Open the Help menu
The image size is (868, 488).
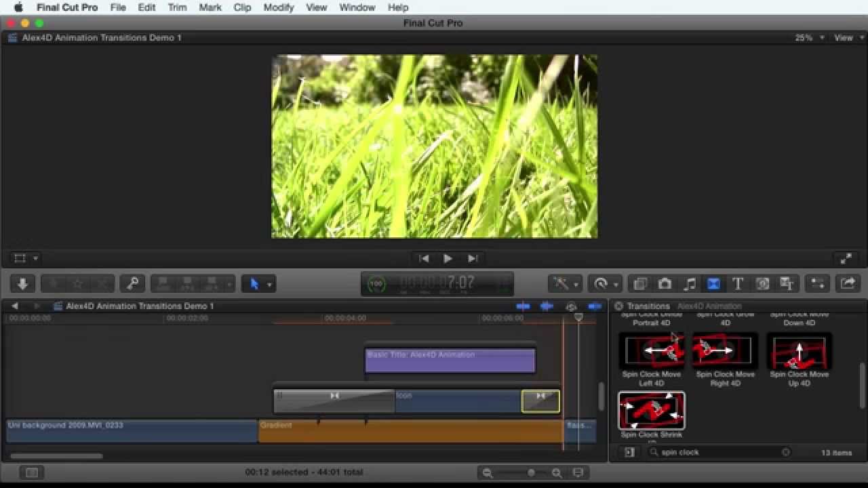pos(398,7)
